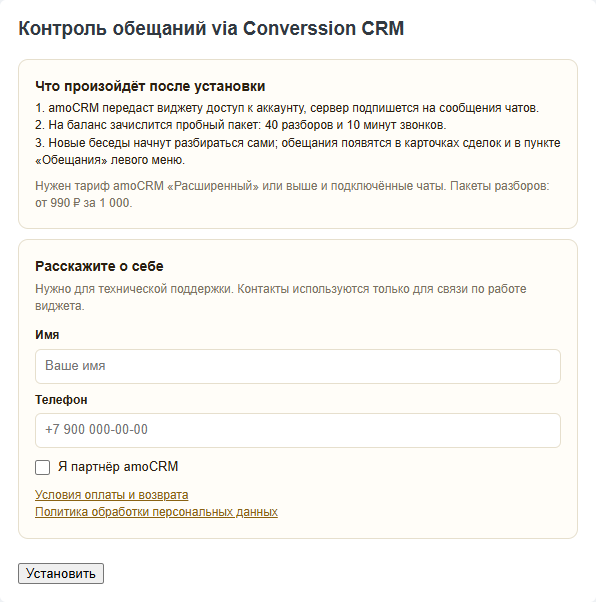Click the word "виджета." ending the description
Image resolution: width=596 pixels, height=602 pixels.
point(60,306)
